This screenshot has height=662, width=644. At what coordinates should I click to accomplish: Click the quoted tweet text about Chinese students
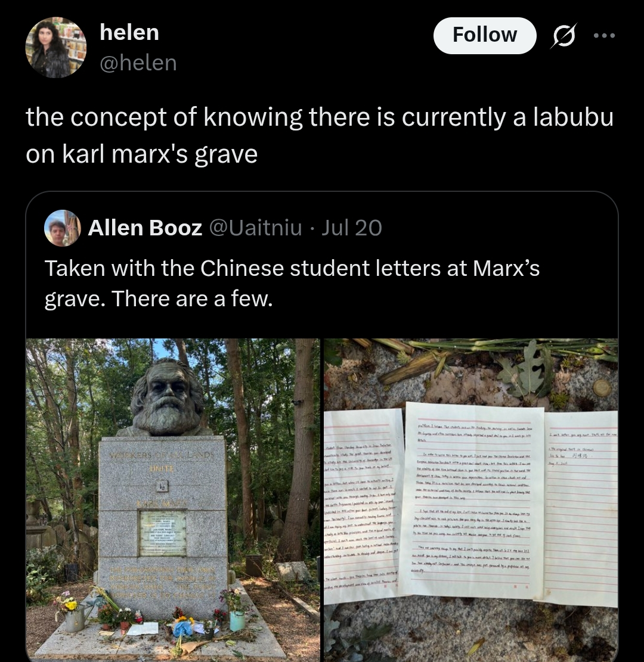[292, 283]
